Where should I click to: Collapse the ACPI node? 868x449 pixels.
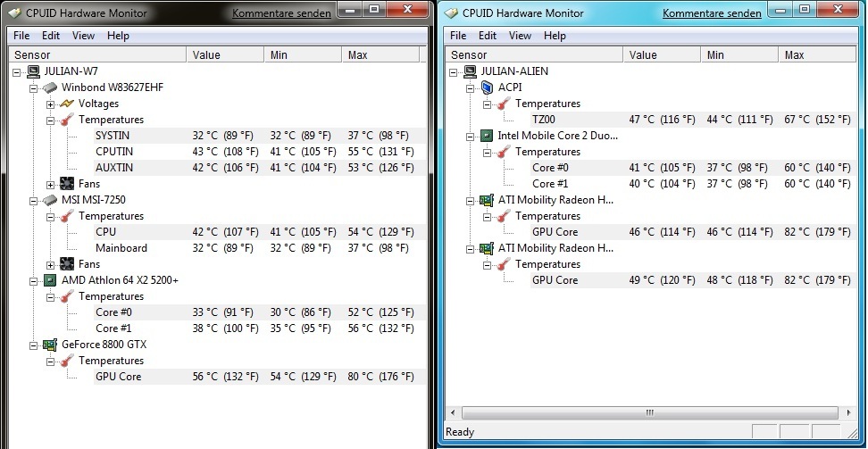coord(470,88)
